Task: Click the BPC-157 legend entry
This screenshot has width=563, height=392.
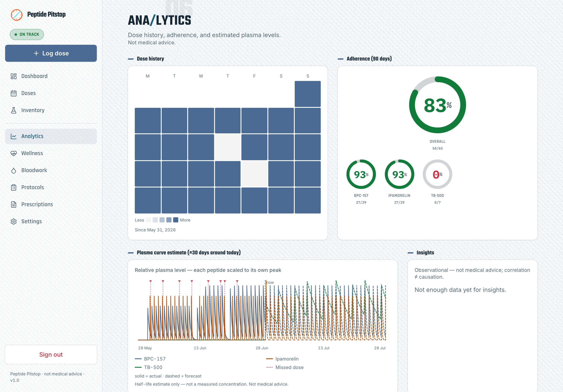Action: (150, 359)
